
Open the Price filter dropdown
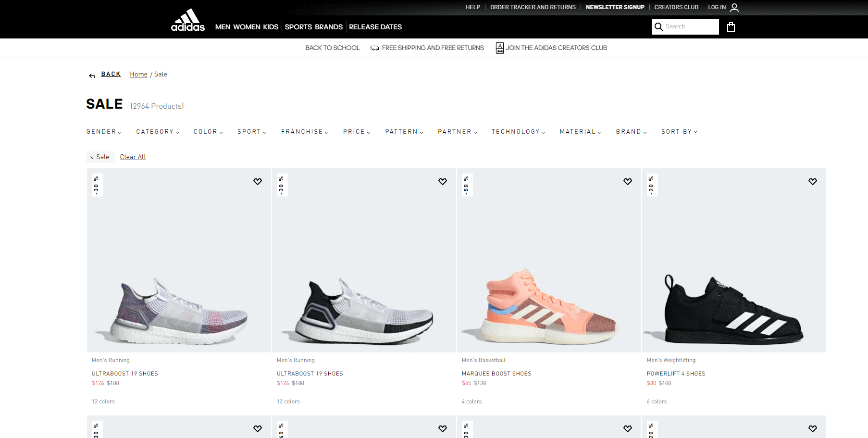357,132
